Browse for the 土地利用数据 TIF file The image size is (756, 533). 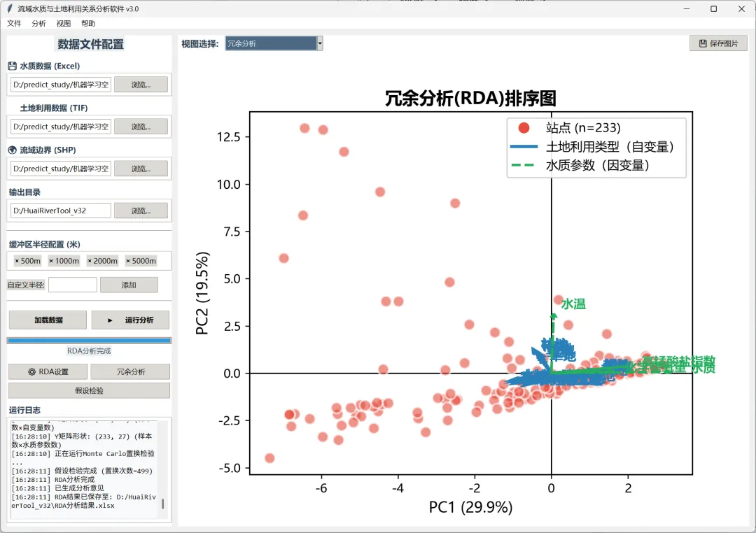point(141,127)
